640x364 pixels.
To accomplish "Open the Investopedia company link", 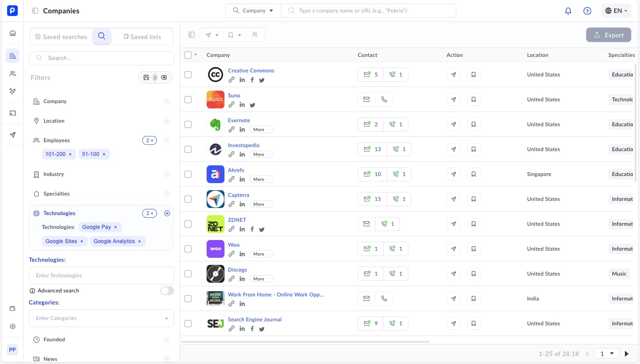I will click(x=243, y=145).
